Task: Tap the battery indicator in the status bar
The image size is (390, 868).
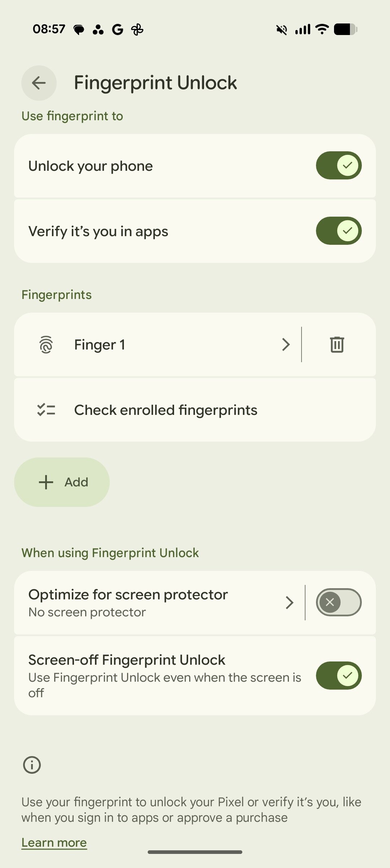Action: (345, 29)
